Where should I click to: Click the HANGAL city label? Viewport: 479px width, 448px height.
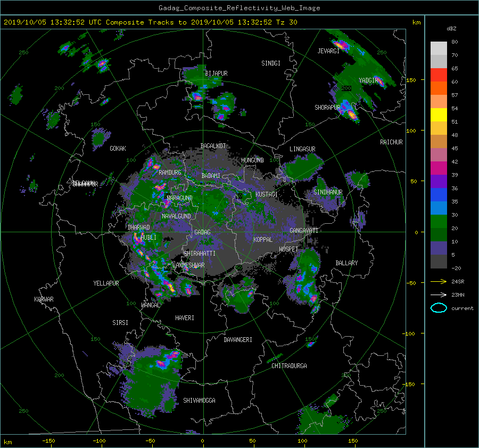click(150, 305)
